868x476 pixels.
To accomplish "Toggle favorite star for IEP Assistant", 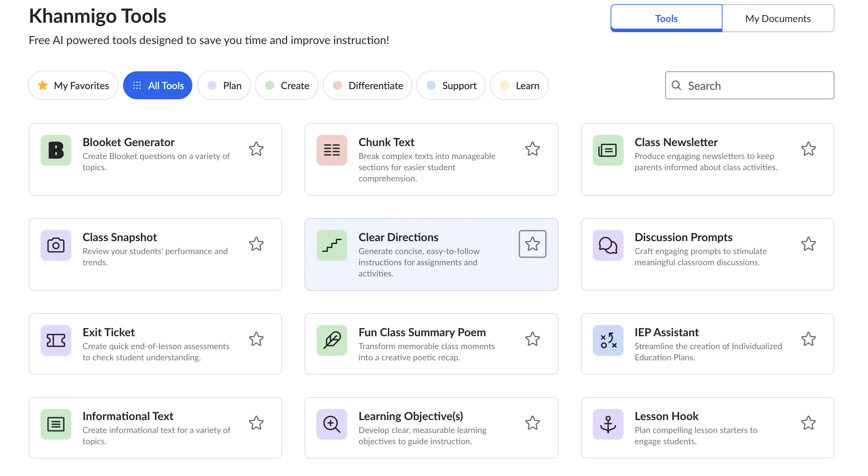I will coord(809,339).
